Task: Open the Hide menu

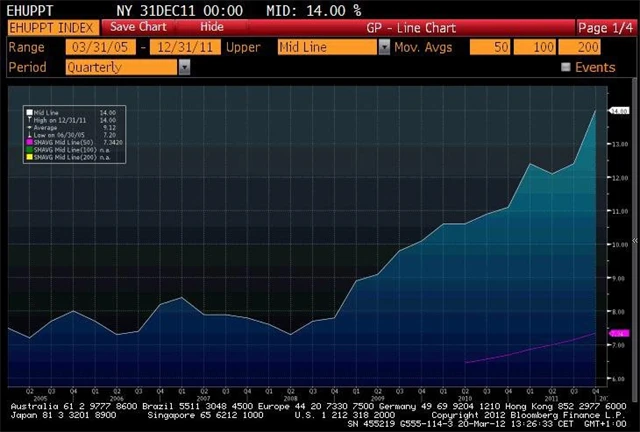Action: (x=211, y=26)
